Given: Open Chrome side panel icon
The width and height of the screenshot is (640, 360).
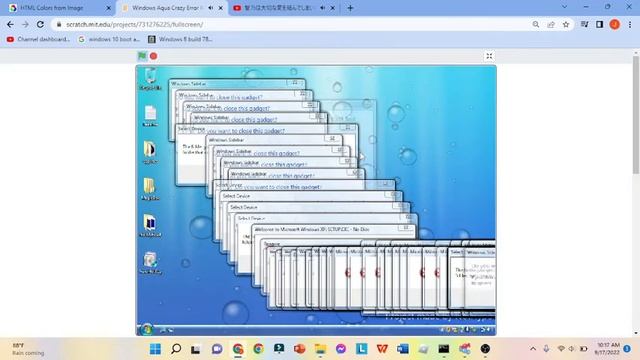Looking at the screenshot, I should [x=599, y=24].
